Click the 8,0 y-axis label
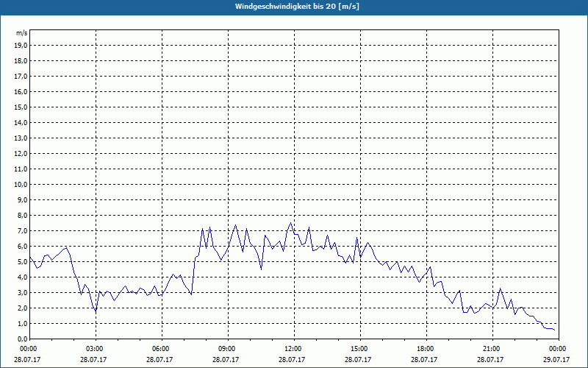The width and height of the screenshot is (588, 368). [x=22, y=216]
